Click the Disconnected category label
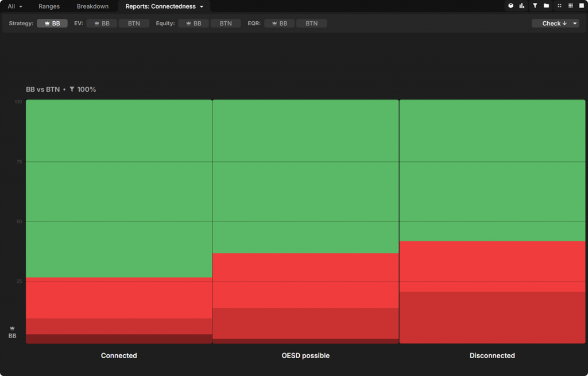Image resolution: width=588 pixels, height=376 pixels. [492, 355]
